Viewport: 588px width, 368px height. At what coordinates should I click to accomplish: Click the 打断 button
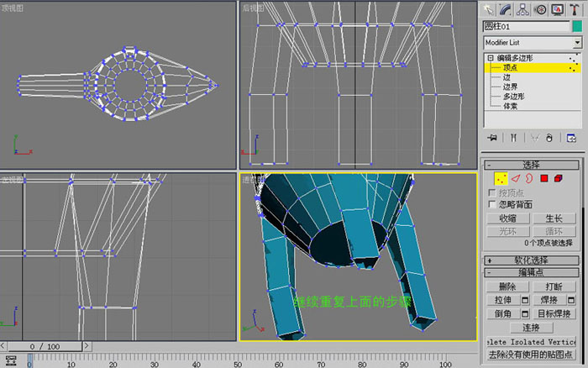[x=554, y=287]
